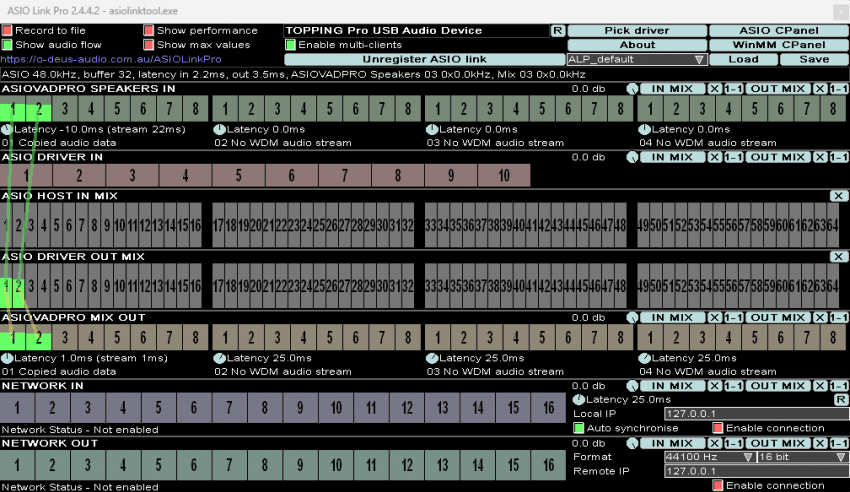Enable the Record to file checkbox

7,31
